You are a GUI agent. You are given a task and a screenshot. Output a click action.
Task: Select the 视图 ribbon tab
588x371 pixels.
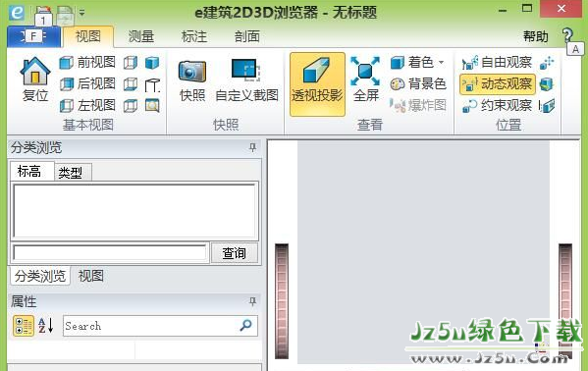pos(88,36)
